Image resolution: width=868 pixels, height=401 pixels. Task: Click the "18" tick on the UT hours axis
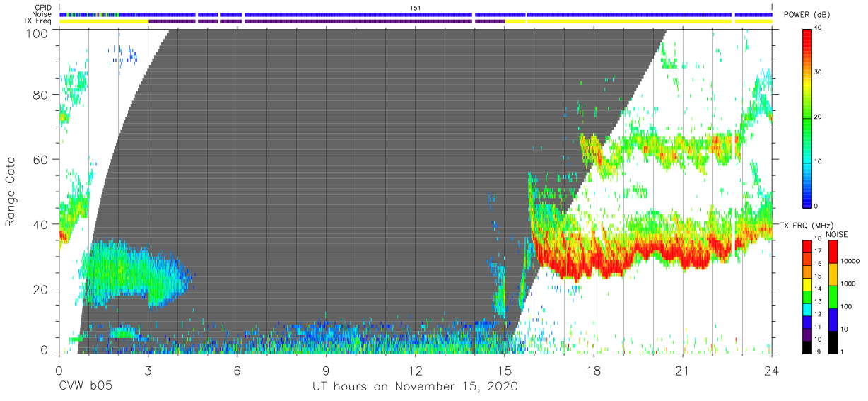click(594, 369)
